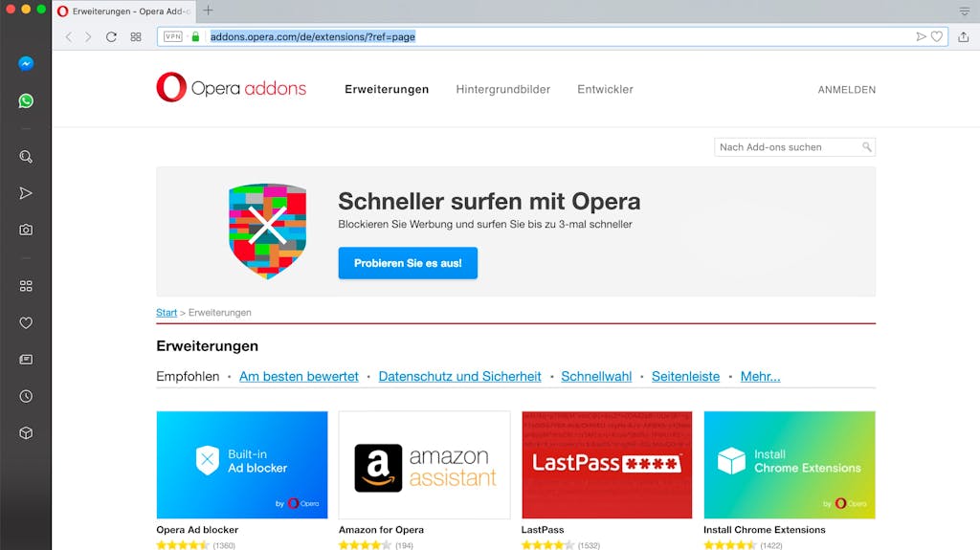Open the Schnellwahl category
980x550 pixels.
pos(596,376)
